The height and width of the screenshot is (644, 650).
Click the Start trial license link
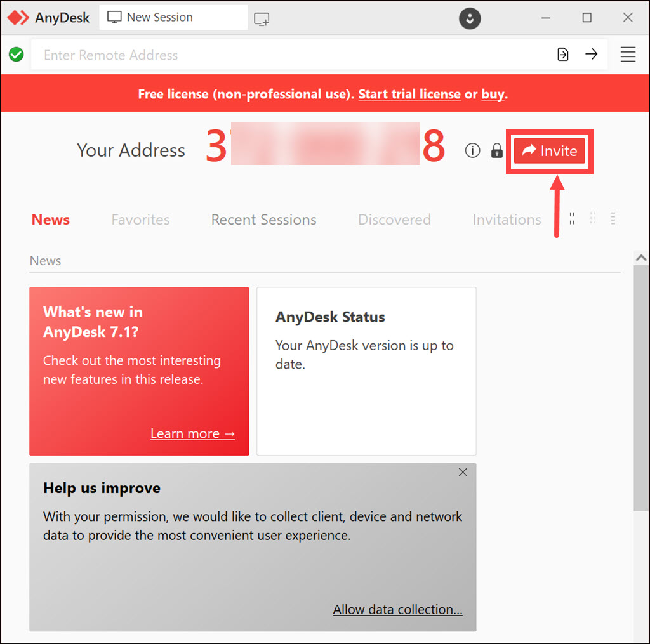(x=409, y=95)
